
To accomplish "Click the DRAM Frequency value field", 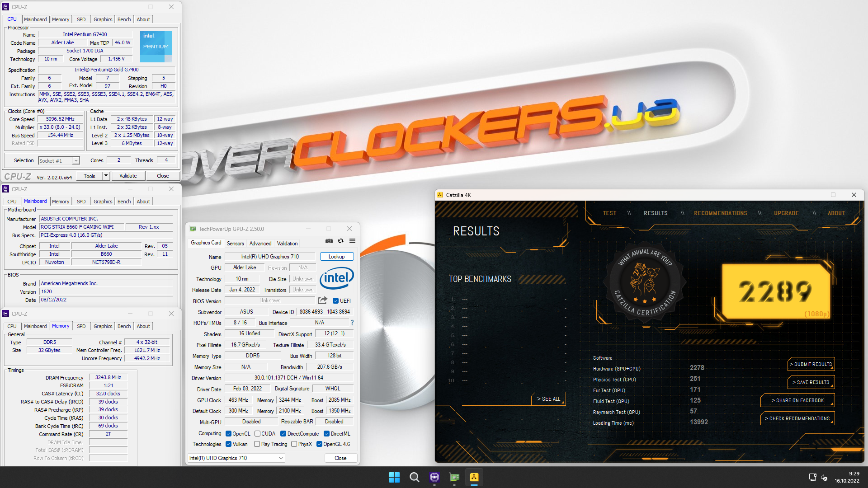I will pyautogui.click(x=108, y=377).
